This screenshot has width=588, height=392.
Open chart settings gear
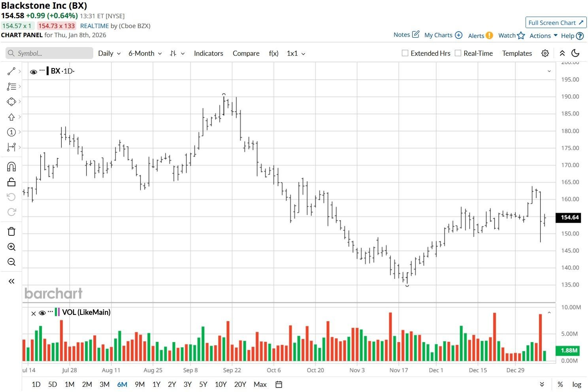tap(545, 53)
